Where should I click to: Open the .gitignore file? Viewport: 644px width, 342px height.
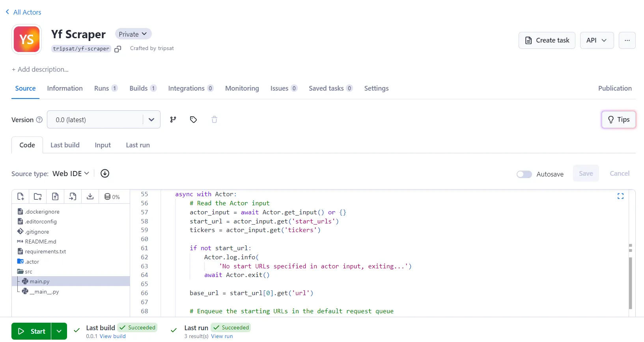click(33, 232)
